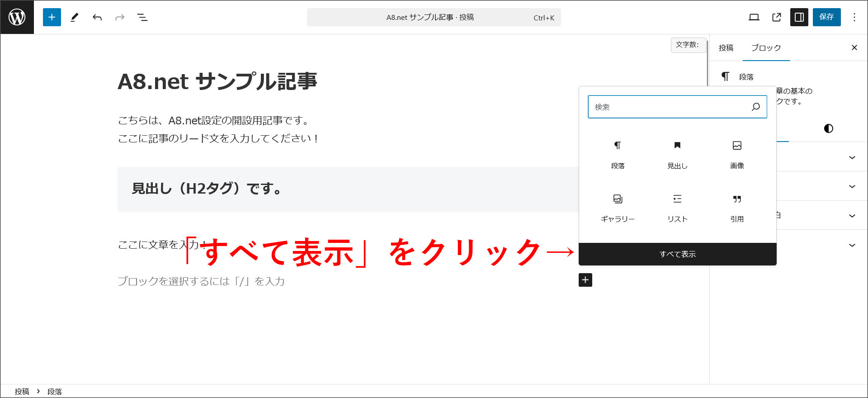Click the 見出し（H2タグ）です。 heading block
This screenshot has height=398, width=868.
coord(348,189)
